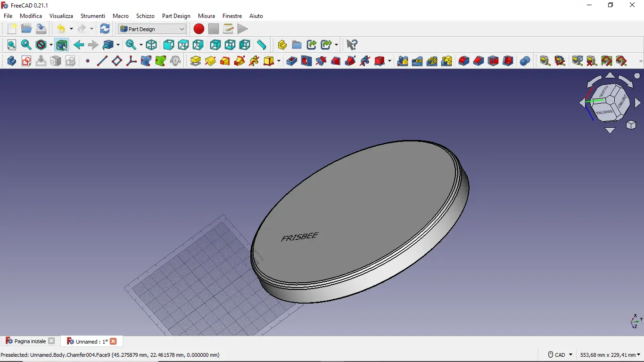This screenshot has height=362, width=644.
Task: Stop the macro recording
Action: point(213,29)
